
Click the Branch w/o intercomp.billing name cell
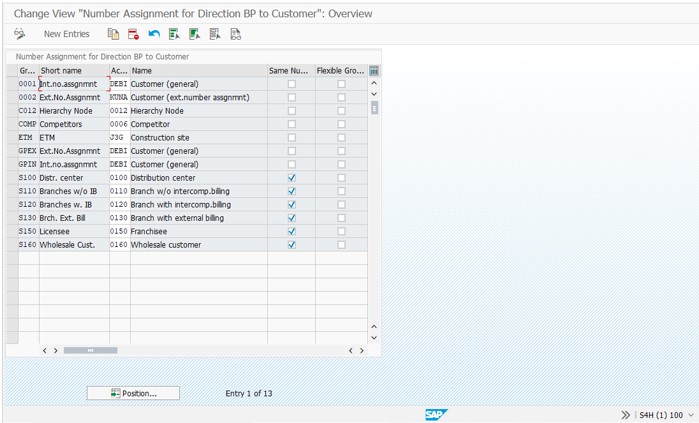199,191
